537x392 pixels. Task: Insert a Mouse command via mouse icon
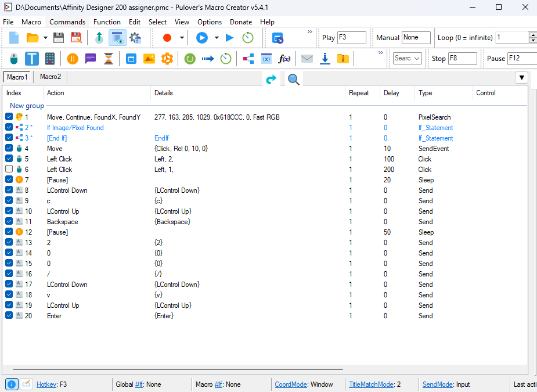(14, 59)
